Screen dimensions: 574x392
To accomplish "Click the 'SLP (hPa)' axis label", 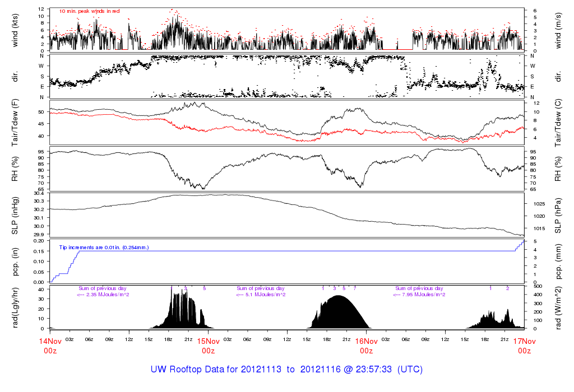I will [x=559, y=215].
